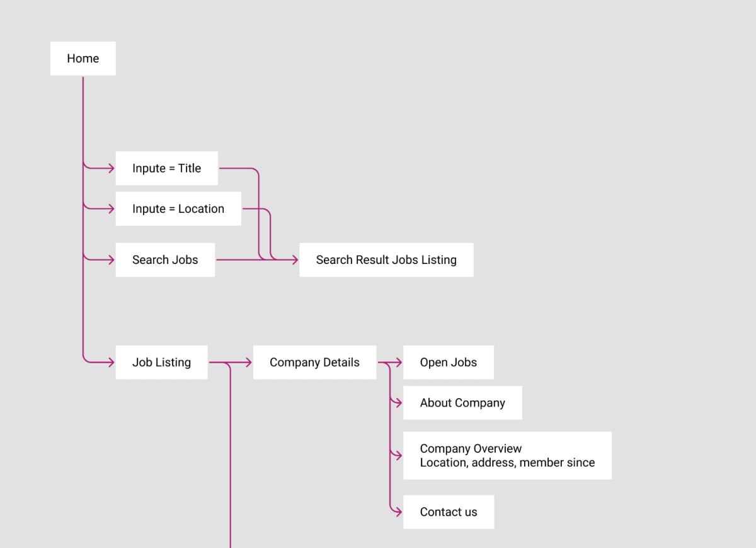Select the arrowhead pointing to Search Jobs

(110, 260)
